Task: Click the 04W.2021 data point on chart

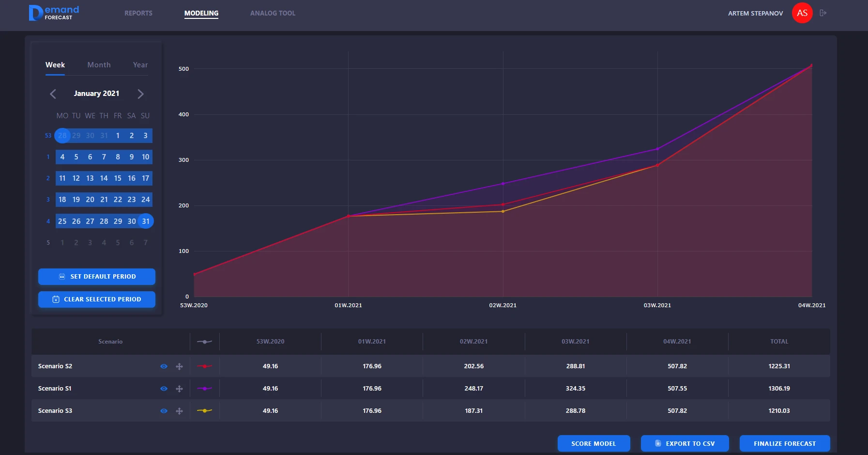Action: click(811, 65)
